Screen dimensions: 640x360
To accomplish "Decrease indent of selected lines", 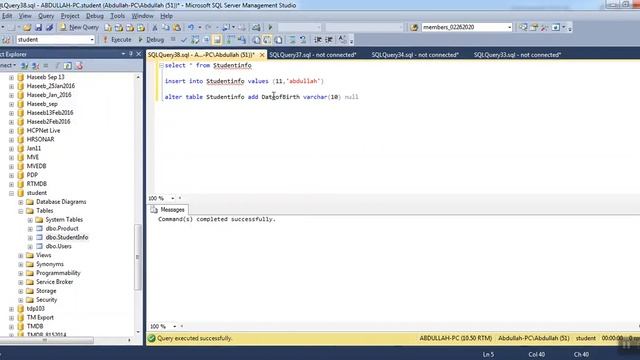I will (318, 40).
